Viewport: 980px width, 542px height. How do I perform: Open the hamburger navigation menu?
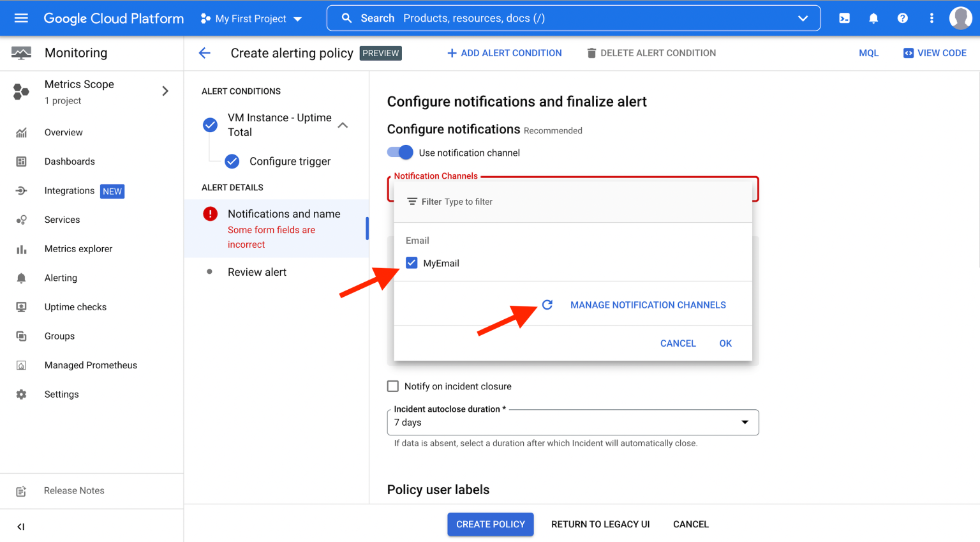[x=21, y=18]
